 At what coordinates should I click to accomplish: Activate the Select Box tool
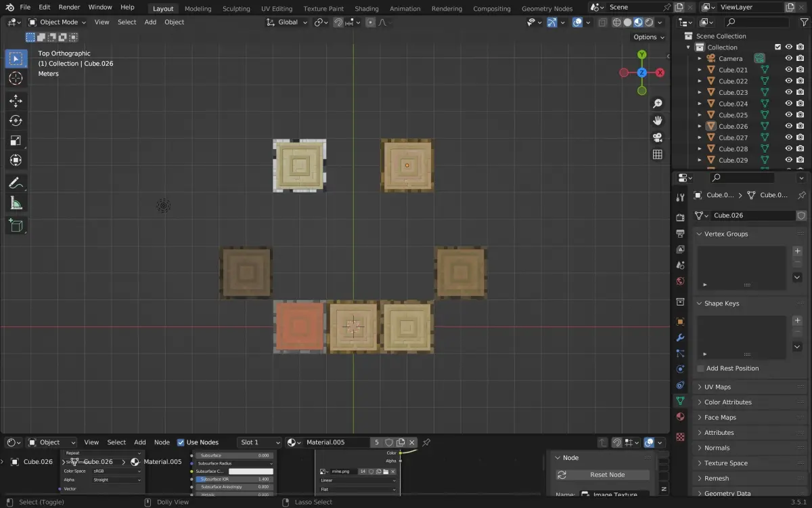(16, 59)
